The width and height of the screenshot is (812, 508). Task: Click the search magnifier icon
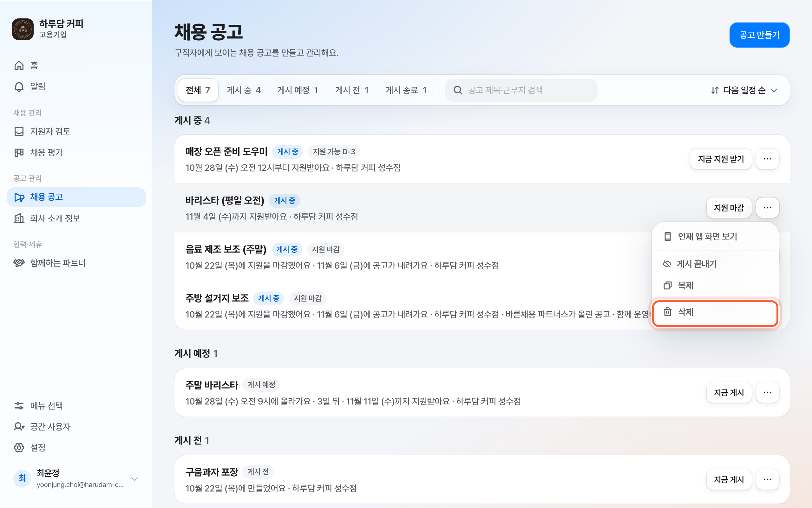[458, 90]
